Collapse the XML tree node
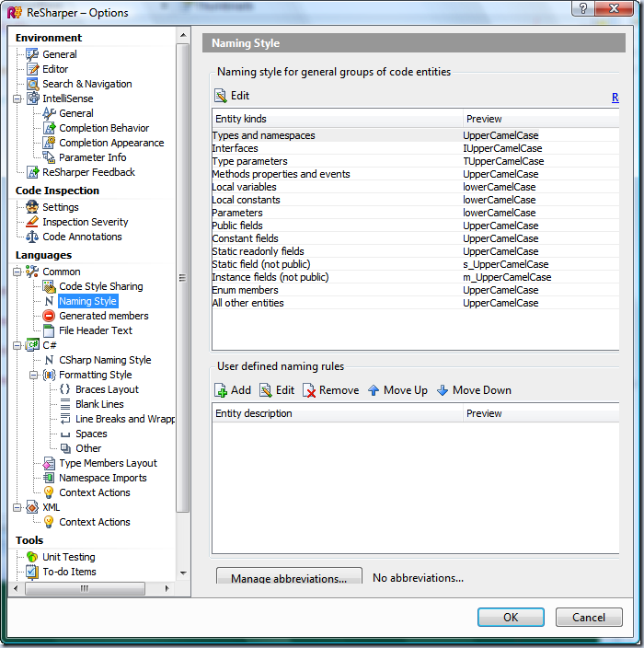Image resolution: width=644 pixels, height=648 pixels. point(17,507)
